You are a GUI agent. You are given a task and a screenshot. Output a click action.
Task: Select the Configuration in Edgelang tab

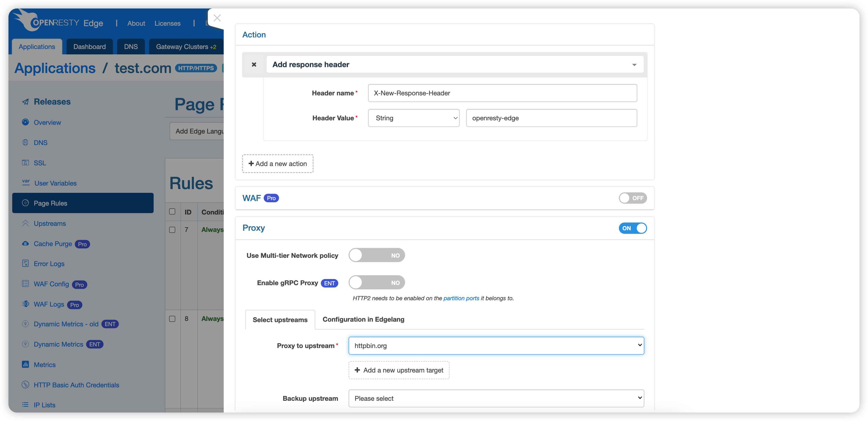pos(363,319)
